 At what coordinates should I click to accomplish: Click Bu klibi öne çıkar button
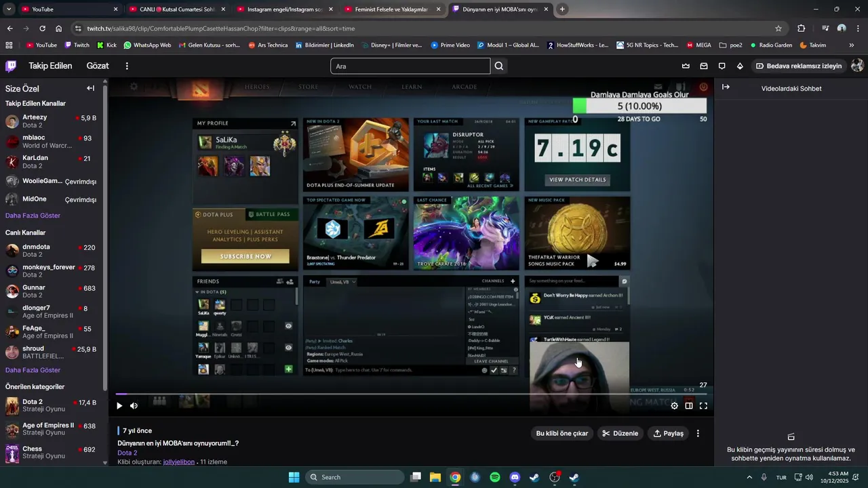pyautogui.click(x=562, y=433)
